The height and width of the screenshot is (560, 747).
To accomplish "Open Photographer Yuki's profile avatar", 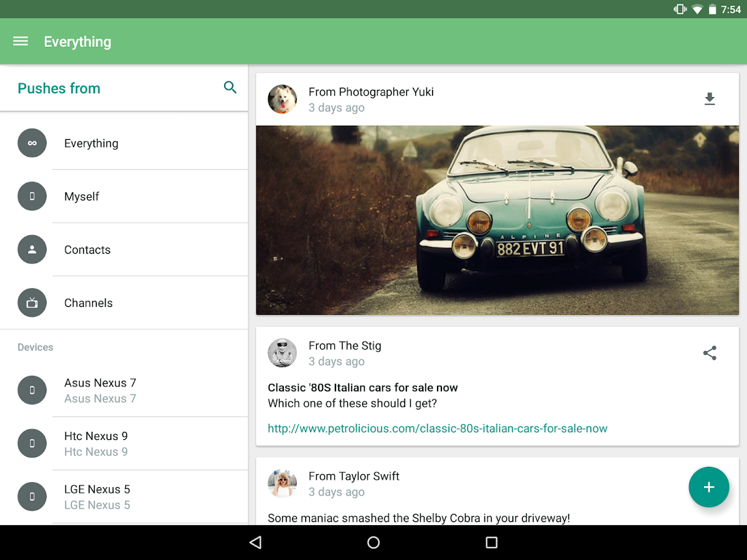I will click(282, 98).
